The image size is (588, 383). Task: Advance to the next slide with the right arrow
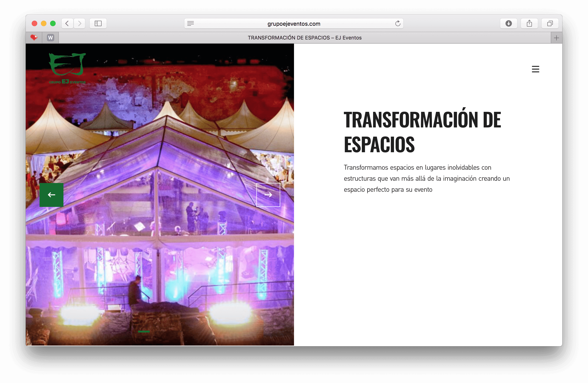coord(268,195)
